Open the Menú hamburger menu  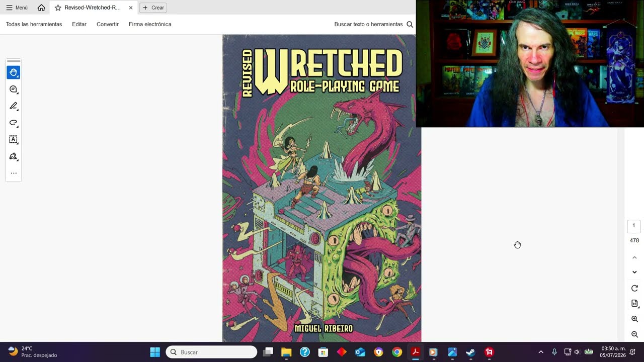tap(17, 8)
